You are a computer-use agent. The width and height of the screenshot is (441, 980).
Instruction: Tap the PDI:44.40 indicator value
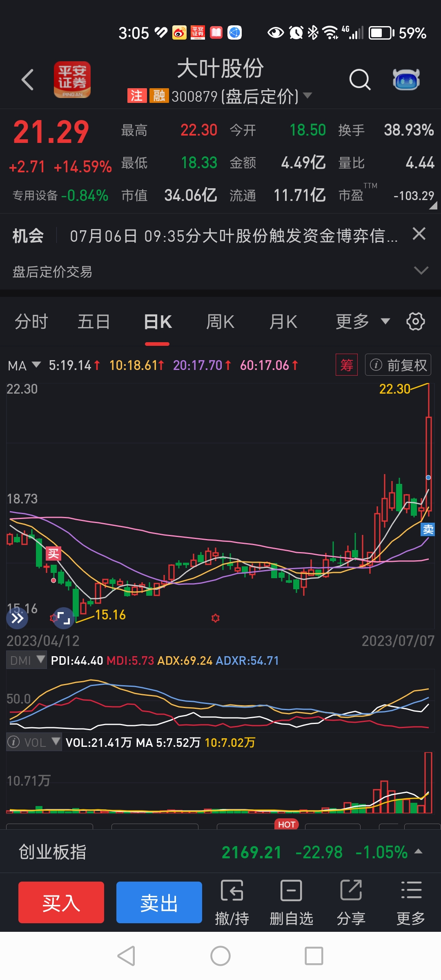[x=77, y=661]
